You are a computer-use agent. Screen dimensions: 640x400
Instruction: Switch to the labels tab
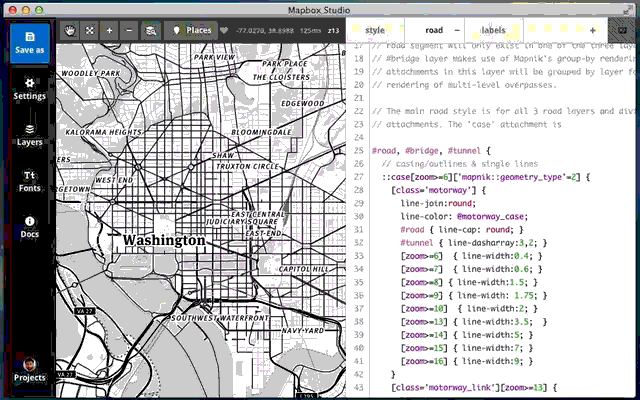point(493,30)
